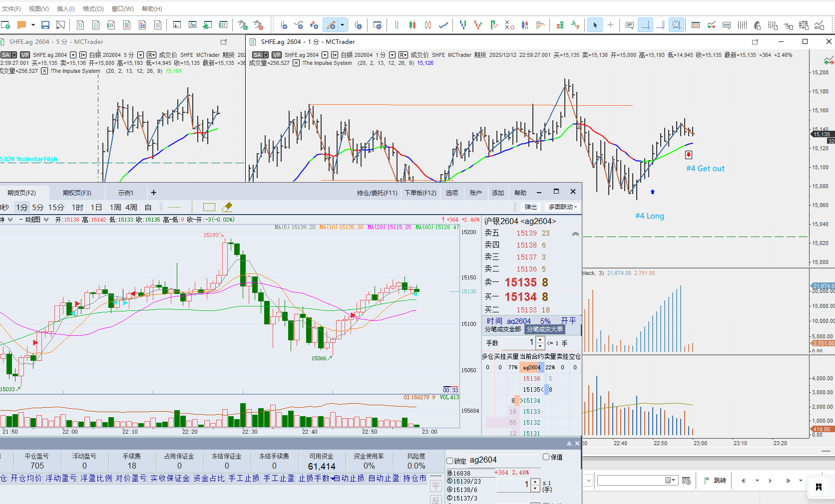
Task: Click the line color swatch in quote panel
Action: click(174, 207)
